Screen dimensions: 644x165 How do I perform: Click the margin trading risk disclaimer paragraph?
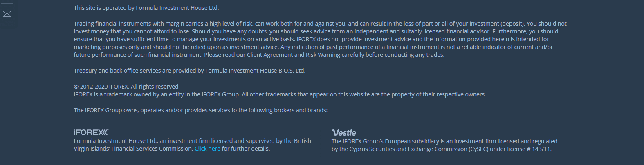tap(320, 39)
